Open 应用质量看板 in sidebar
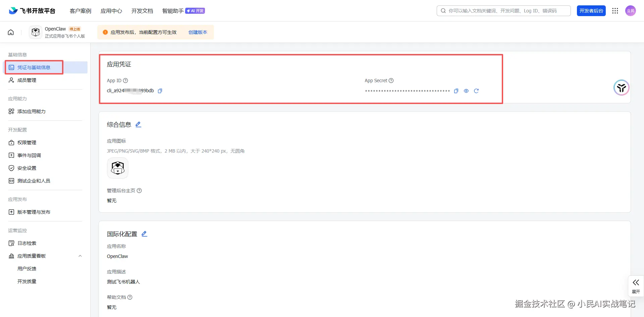This screenshot has width=644, height=317. tap(45, 256)
